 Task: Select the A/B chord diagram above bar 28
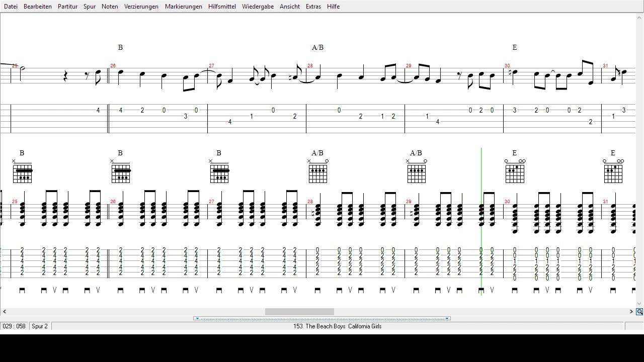[x=317, y=171]
